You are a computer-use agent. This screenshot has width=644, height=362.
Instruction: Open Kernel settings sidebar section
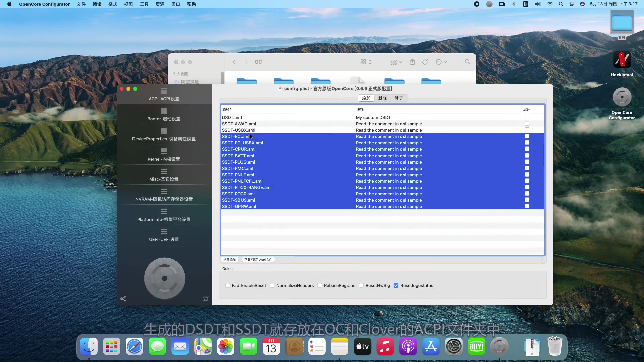(164, 155)
